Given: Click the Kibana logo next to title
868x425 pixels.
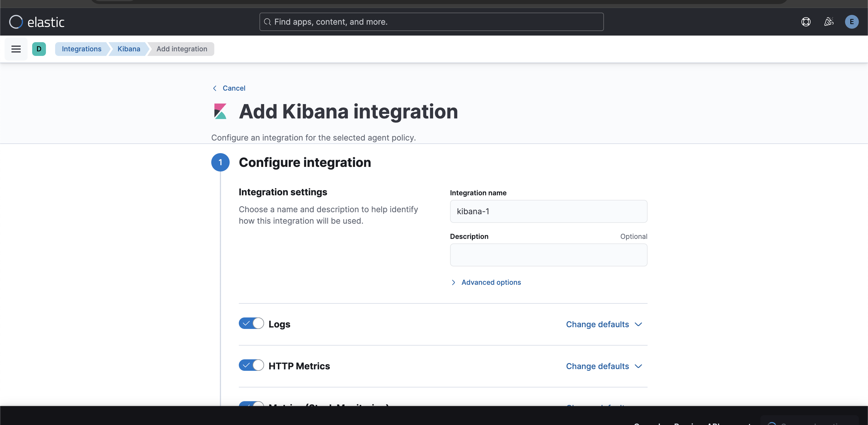Looking at the screenshot, I should 220,112.
